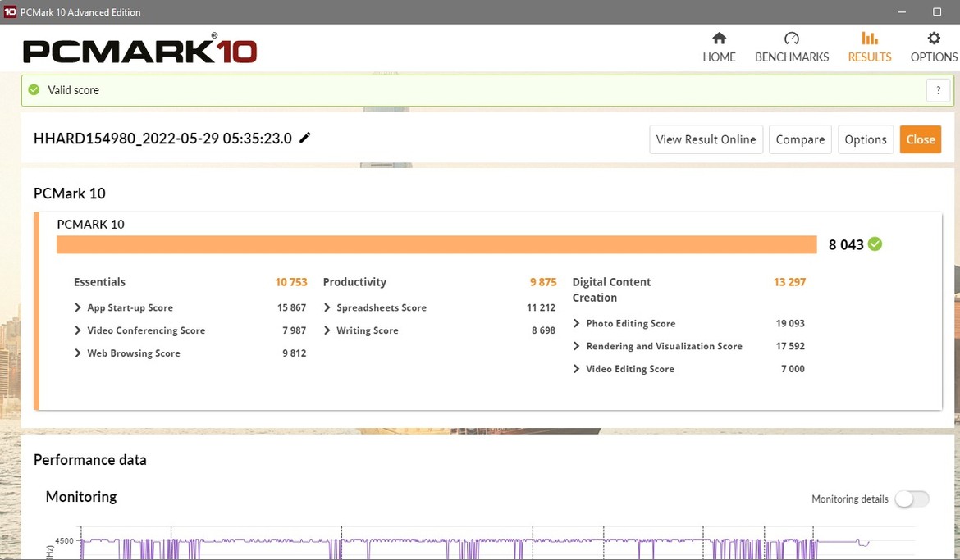
Task: Click the PCMARK 10 logo
Action: 139,50
